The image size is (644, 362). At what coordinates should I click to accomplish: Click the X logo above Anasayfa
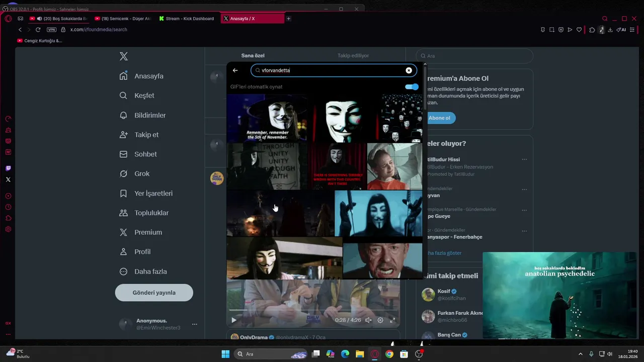tap(124, 56)
